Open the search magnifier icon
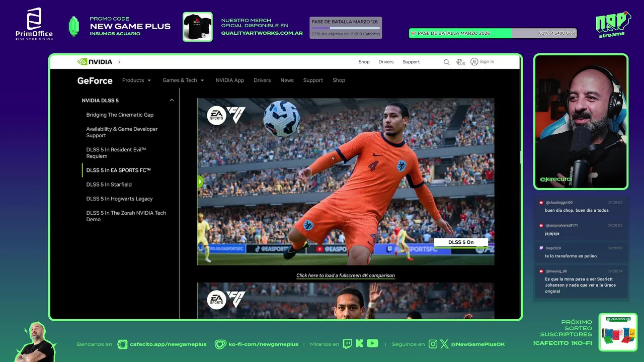Viewport: 644px width, 362px height. (446, 62)
